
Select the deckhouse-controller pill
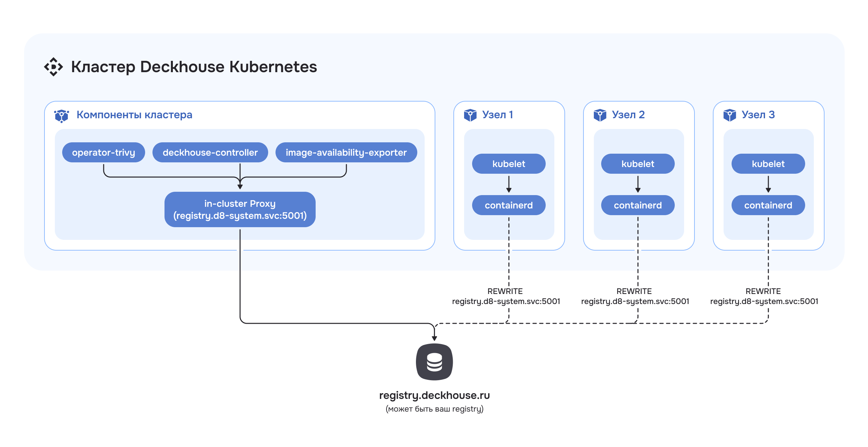[210, 152]
